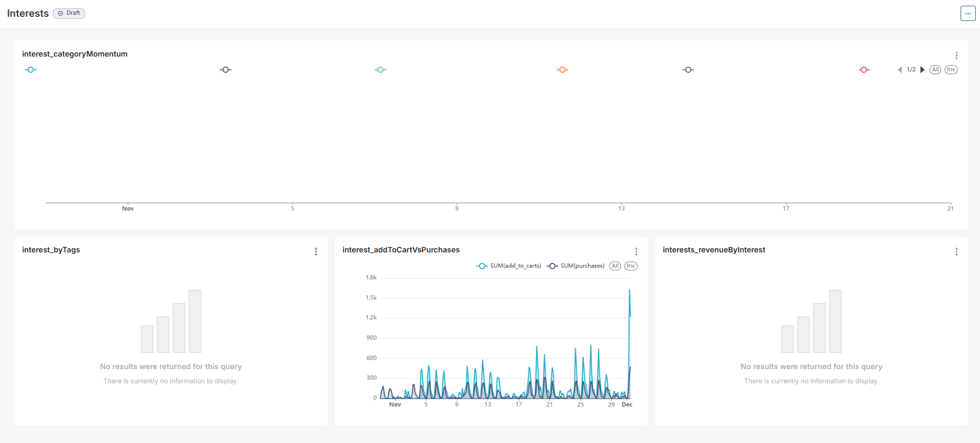The height and width of the screenshot is (443, 980).
Task: Invert selection in categoryMomentum legend
Action: 951,70
